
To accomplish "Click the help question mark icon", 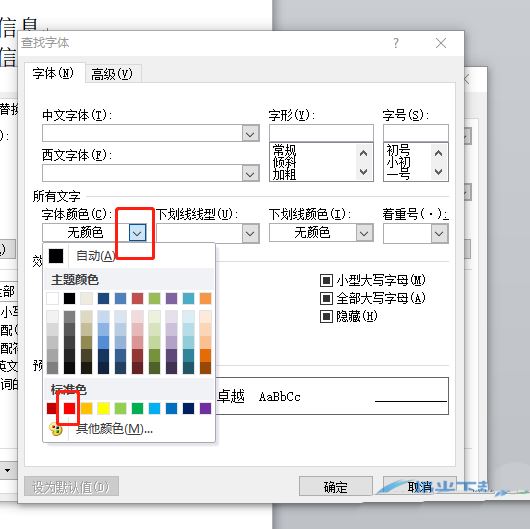I will click(396, 43).
